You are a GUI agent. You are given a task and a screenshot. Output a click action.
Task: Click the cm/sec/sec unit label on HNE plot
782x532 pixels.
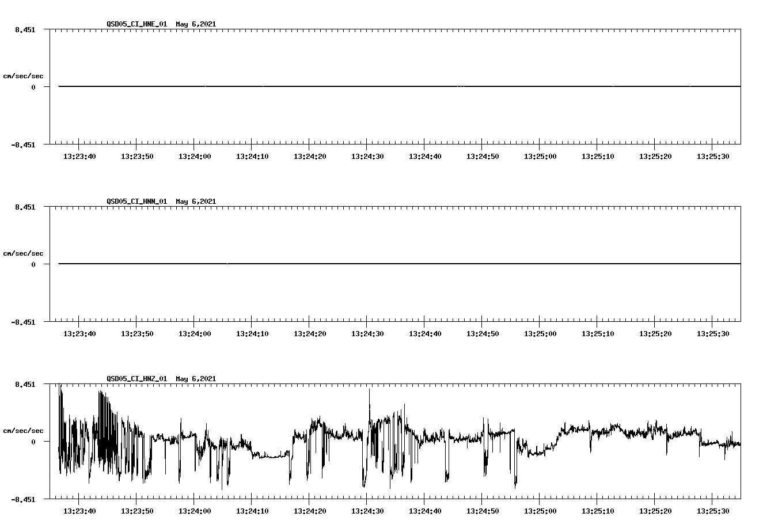pos(24,75)
